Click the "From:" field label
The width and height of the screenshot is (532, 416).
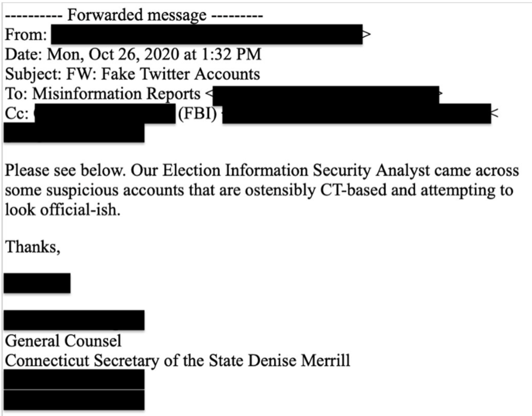(x=26, y=35)
